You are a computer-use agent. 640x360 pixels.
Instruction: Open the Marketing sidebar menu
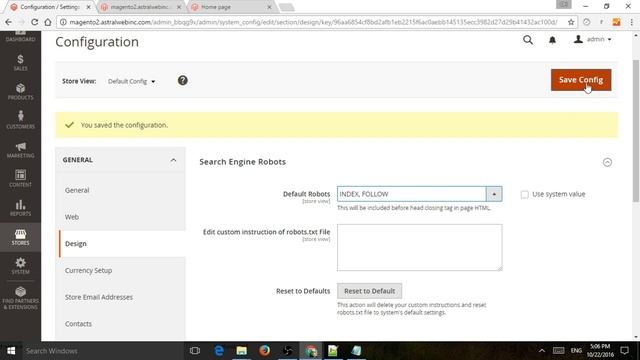(x=20, y=150)
